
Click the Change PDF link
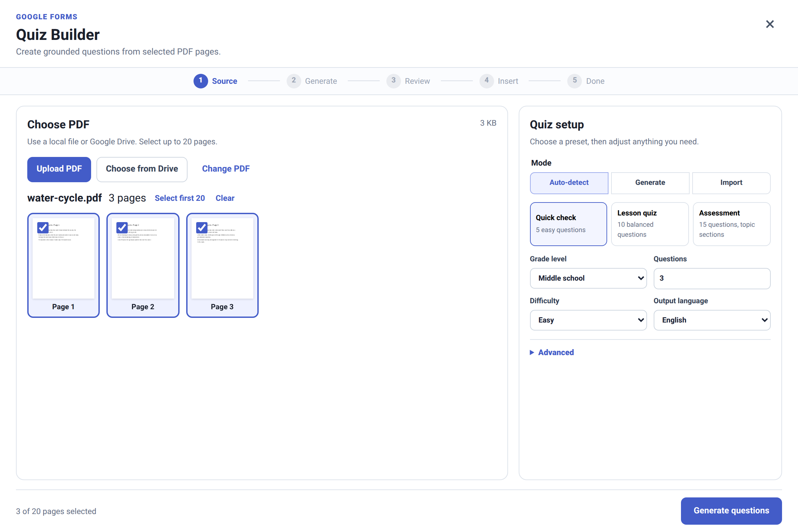tap(226, 169)
